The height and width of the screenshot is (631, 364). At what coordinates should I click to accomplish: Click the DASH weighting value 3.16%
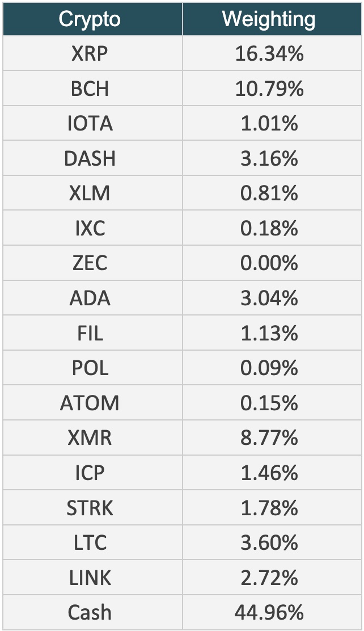269,158
